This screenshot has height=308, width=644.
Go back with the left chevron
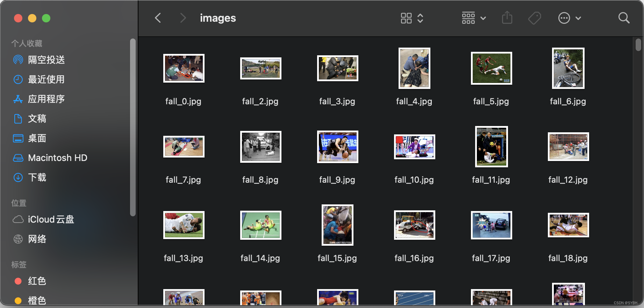(158, 18)
